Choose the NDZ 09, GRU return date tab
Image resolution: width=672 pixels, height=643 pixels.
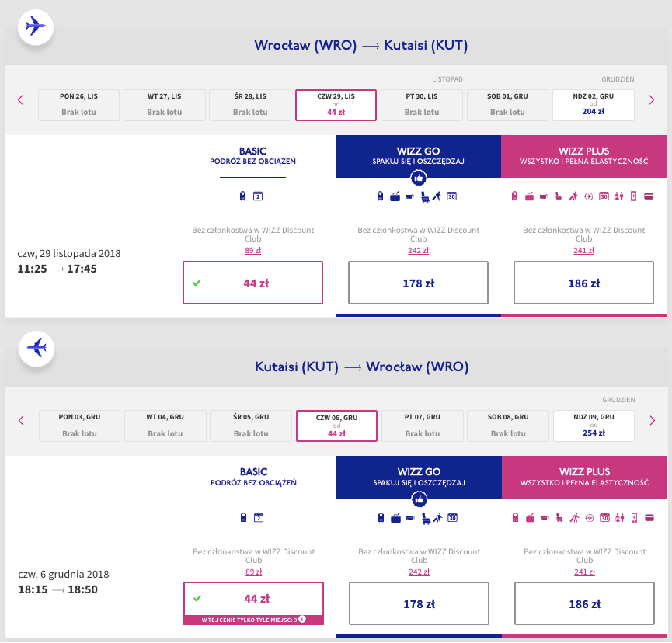click(x=594, y=426)
